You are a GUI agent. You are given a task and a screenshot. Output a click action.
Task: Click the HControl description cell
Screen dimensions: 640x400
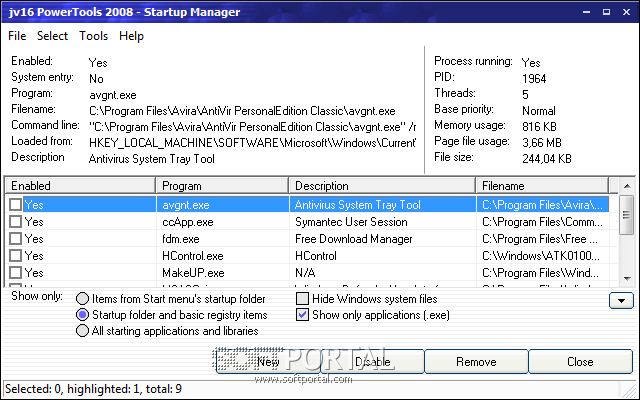[382, 256]
